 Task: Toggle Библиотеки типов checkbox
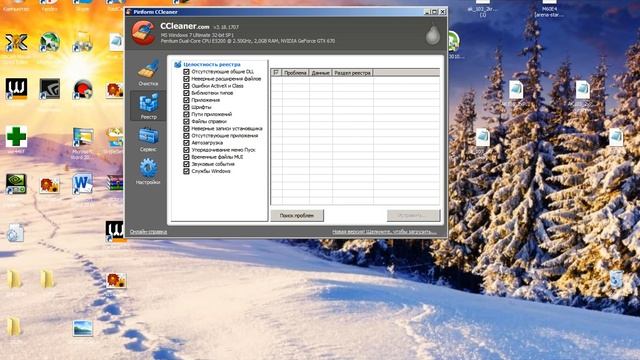(186, 93)
